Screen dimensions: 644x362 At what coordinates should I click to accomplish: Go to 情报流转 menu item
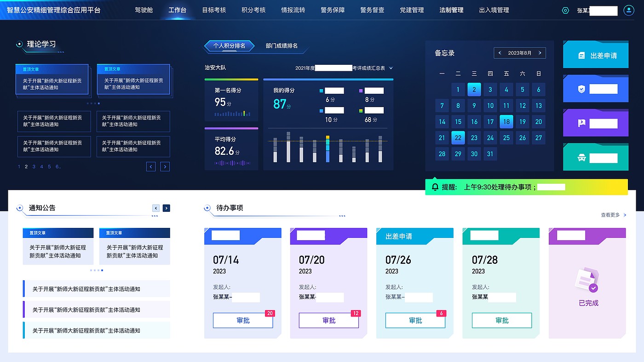(293, 10)
